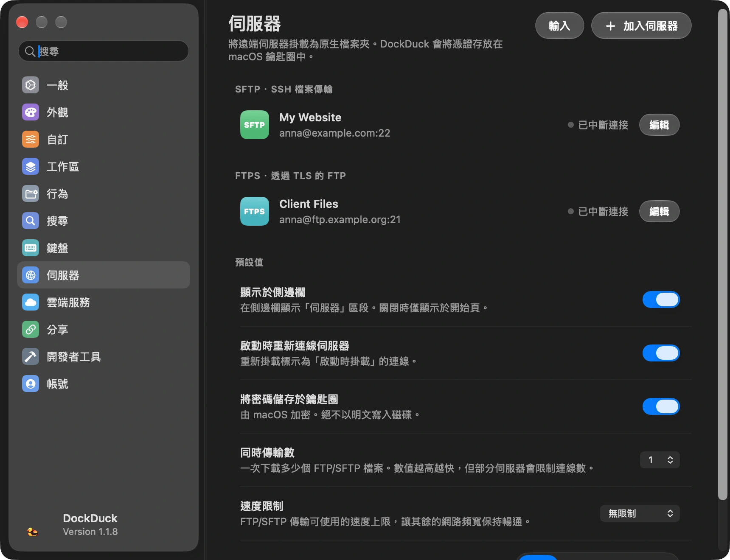
Task: Click the green SFTP badge for My Website
Action: (255, 125)
